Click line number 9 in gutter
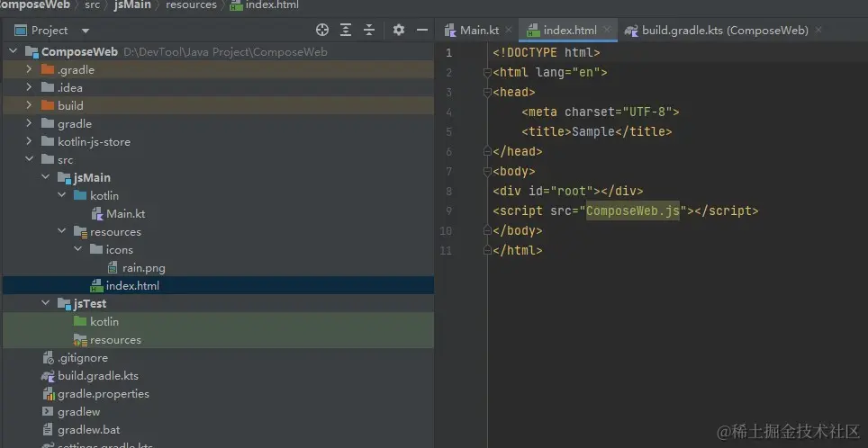The image size is (868, 448). click(448, 211)
